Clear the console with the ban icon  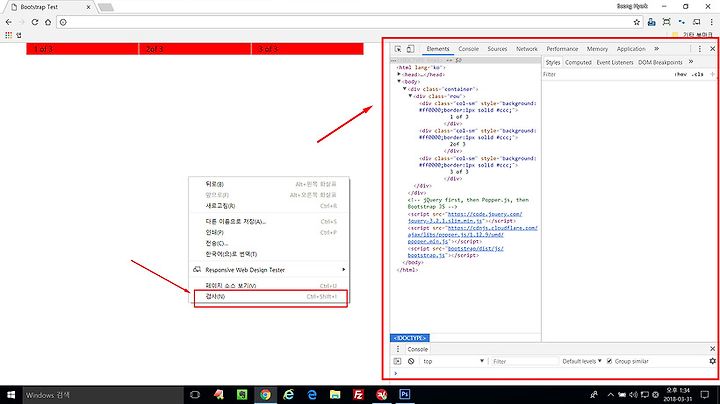pyautogui.click(x=411, y=361)
